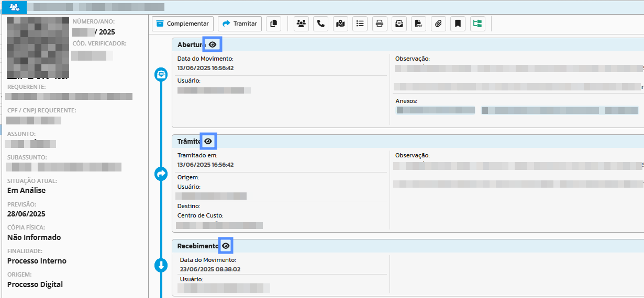
Task: Click the open envelope mail icon
Action: click(399, 24)
